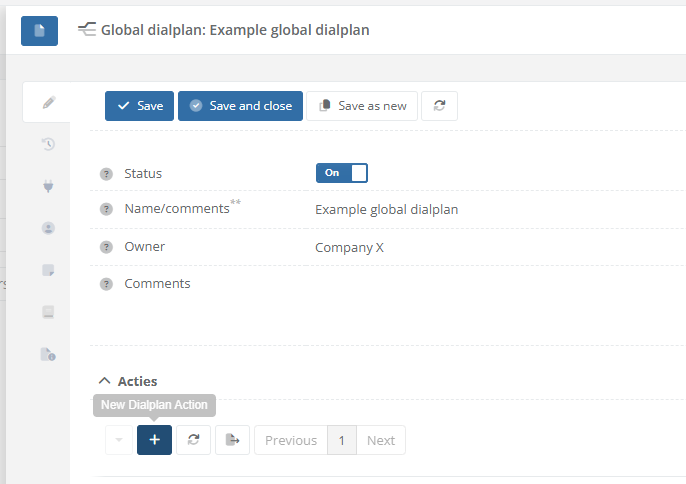686x484 pixels.
Task: Open the file info tab in sidebar
Action: [x=48, y=354]
